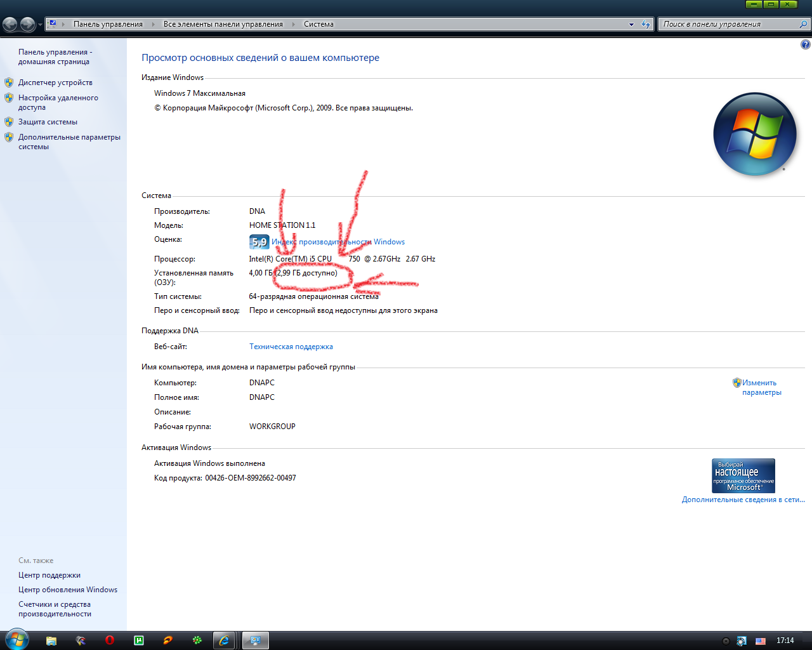Switch to Internet Explorer taskbar button
The height and width of the screenshot is (650, 812).
(224, 640)
